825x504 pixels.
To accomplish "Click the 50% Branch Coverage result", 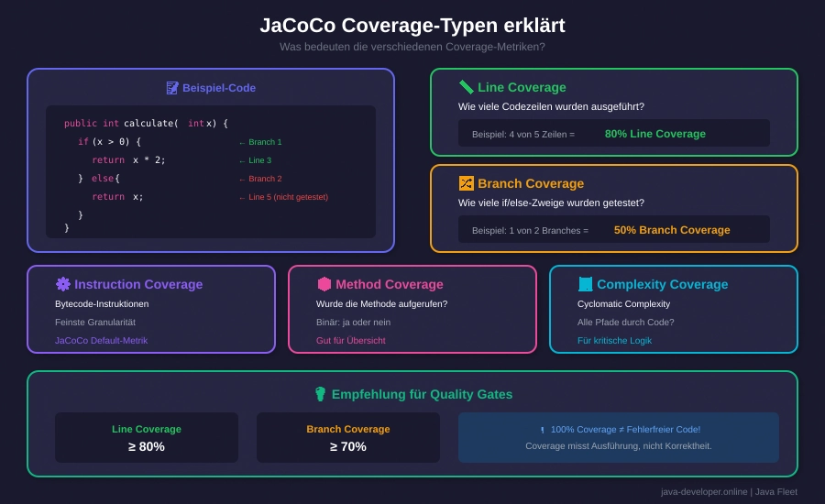I will pos(672,230).
